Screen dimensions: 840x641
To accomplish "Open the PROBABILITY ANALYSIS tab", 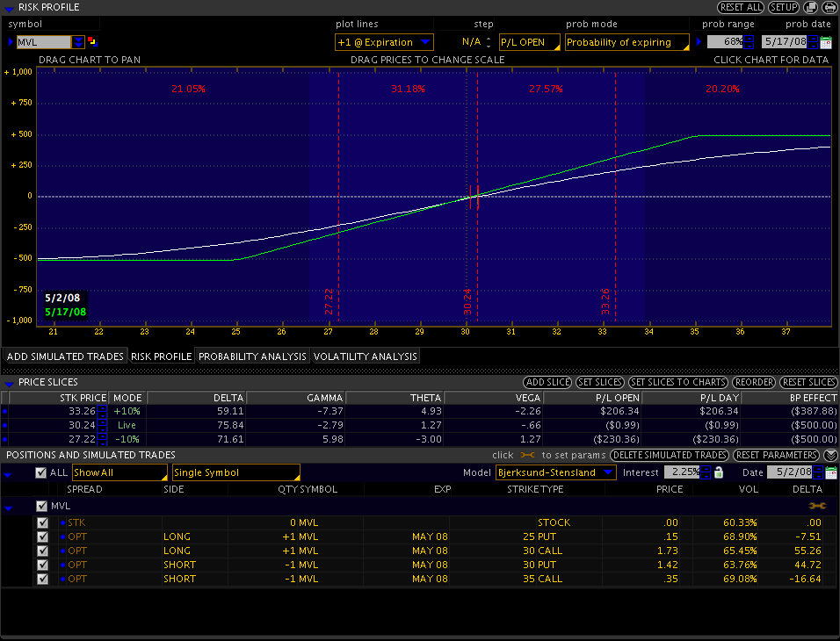I will click(252, 357).
